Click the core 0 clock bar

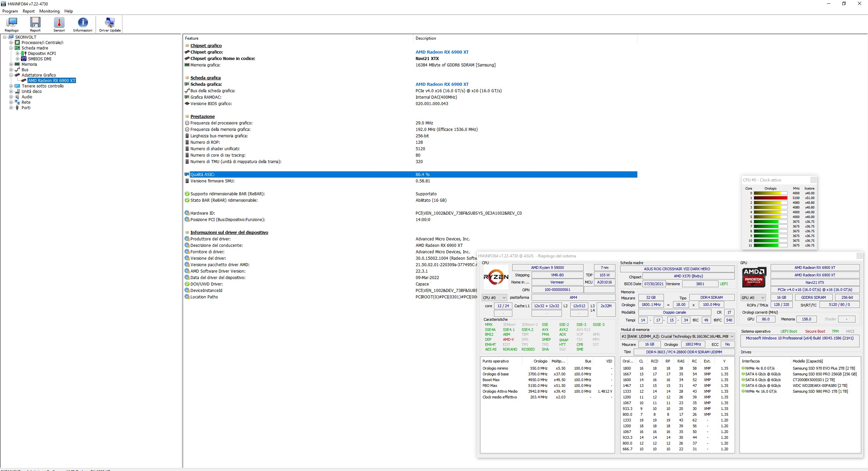tap(770, 193)
